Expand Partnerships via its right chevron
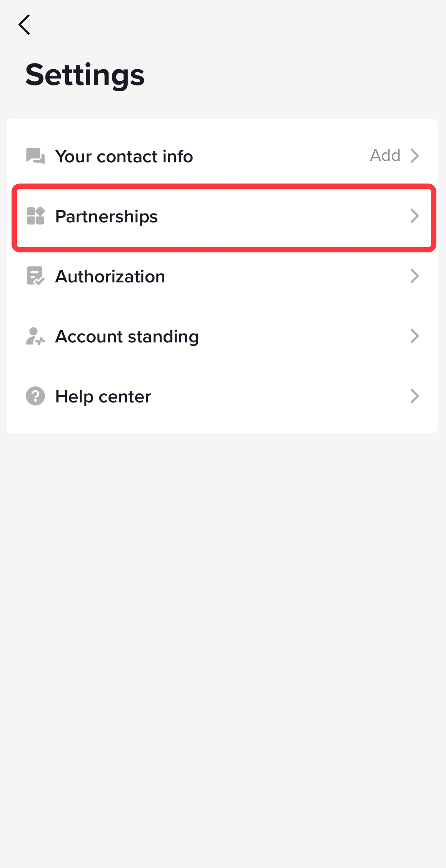This screenshot has height=868, width=446. 414,216
